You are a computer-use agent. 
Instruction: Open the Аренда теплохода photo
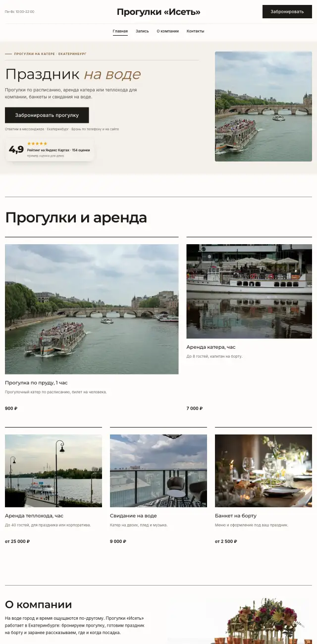click(x=53, y=471)
